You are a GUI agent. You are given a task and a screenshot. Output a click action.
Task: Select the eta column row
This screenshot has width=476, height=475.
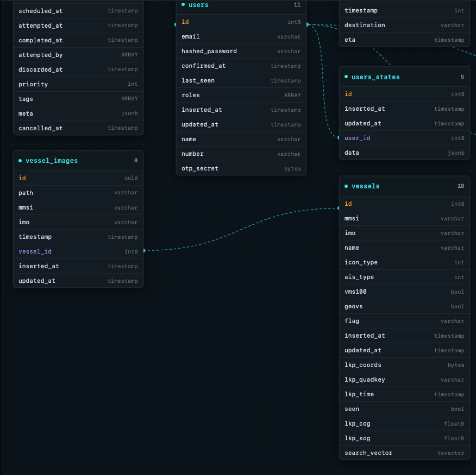[x=404, y=40]
